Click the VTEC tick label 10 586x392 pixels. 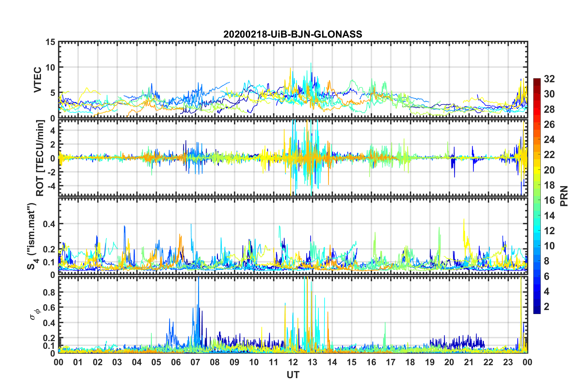[51, 67]
